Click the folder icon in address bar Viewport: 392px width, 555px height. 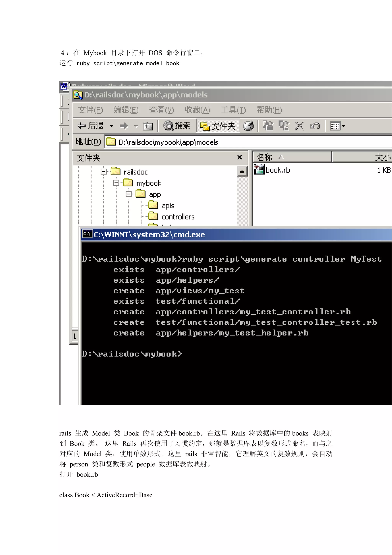point(111,141)
